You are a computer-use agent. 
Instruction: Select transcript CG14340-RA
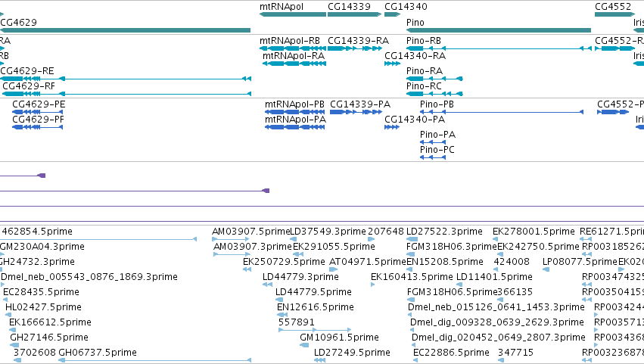[x=415, y=56]
